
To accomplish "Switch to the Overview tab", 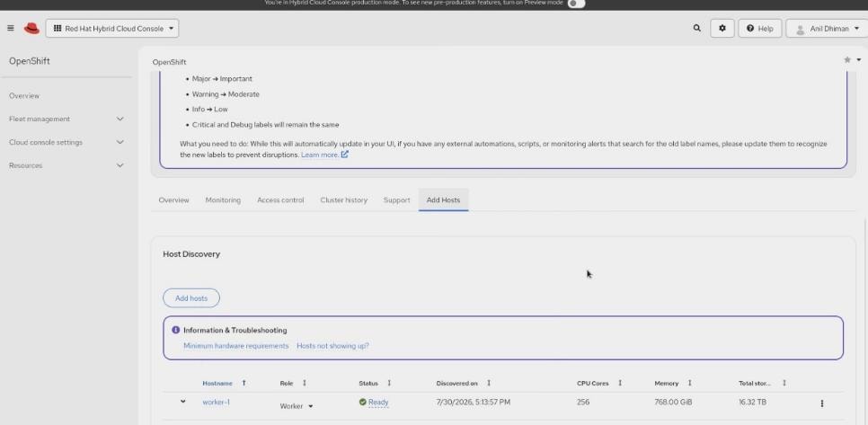I will [x=173, y=199].
